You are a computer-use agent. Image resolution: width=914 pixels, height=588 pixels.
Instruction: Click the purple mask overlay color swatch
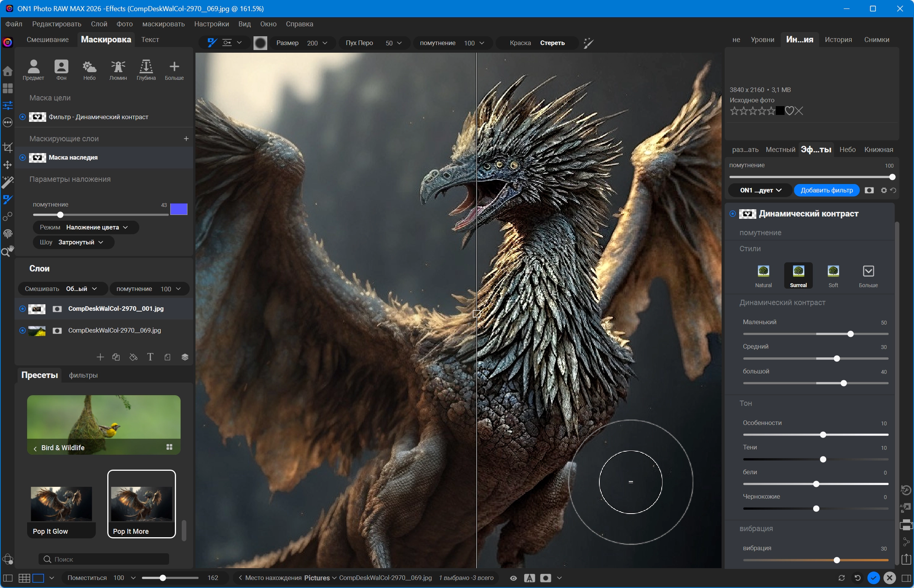tap(179, 209)
